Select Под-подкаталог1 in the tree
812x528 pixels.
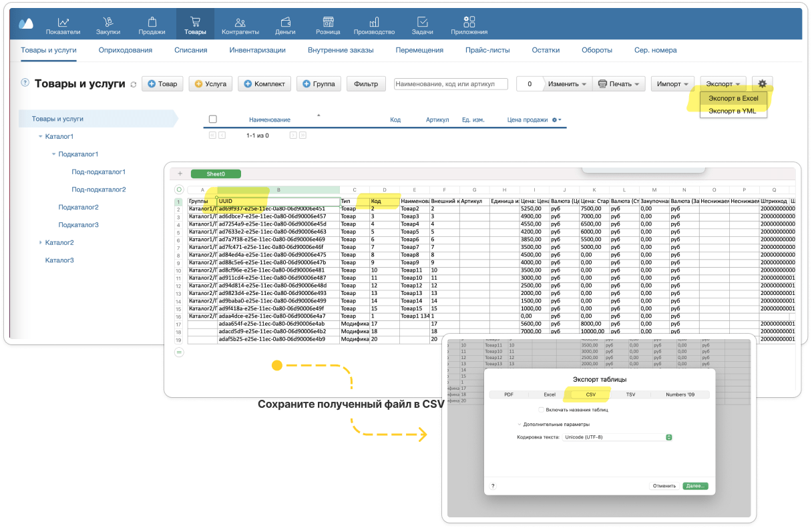[x=99, y=172]
